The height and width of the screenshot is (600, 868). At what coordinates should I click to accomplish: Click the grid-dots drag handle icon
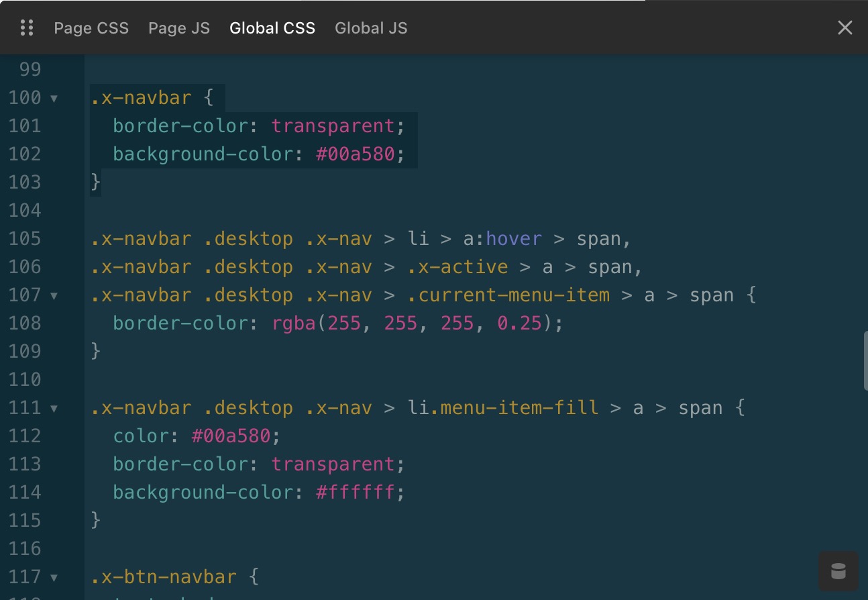(x=27, y=28)
